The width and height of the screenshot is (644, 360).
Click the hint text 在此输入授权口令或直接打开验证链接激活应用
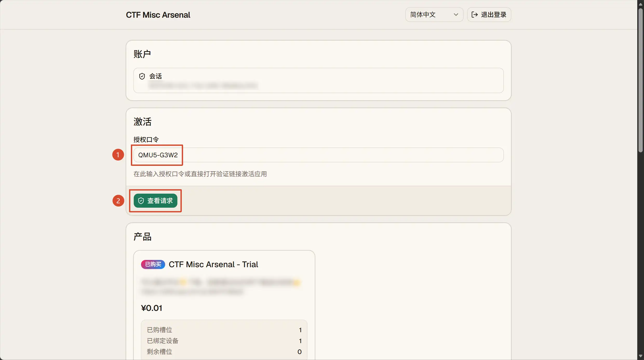[200, 174]
